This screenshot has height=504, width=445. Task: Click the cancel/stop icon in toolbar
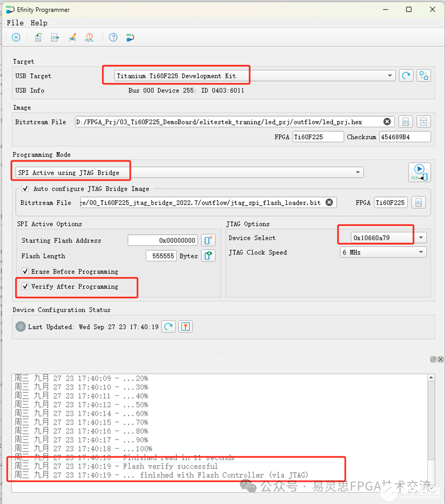point(16,38)
